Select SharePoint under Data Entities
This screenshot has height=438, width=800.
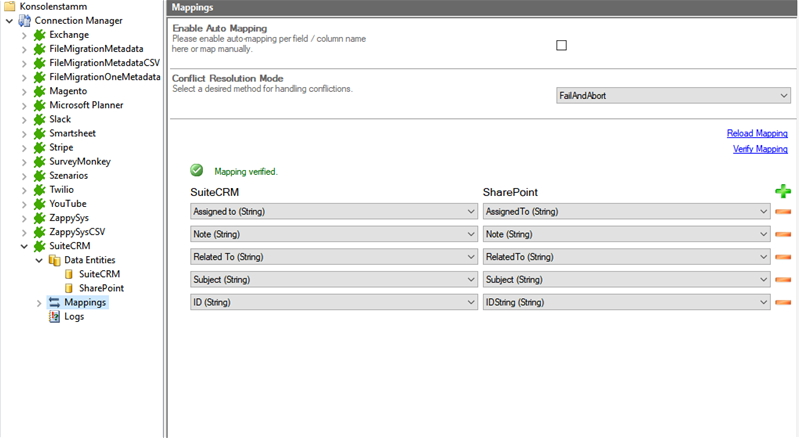(x=101, y=288)
